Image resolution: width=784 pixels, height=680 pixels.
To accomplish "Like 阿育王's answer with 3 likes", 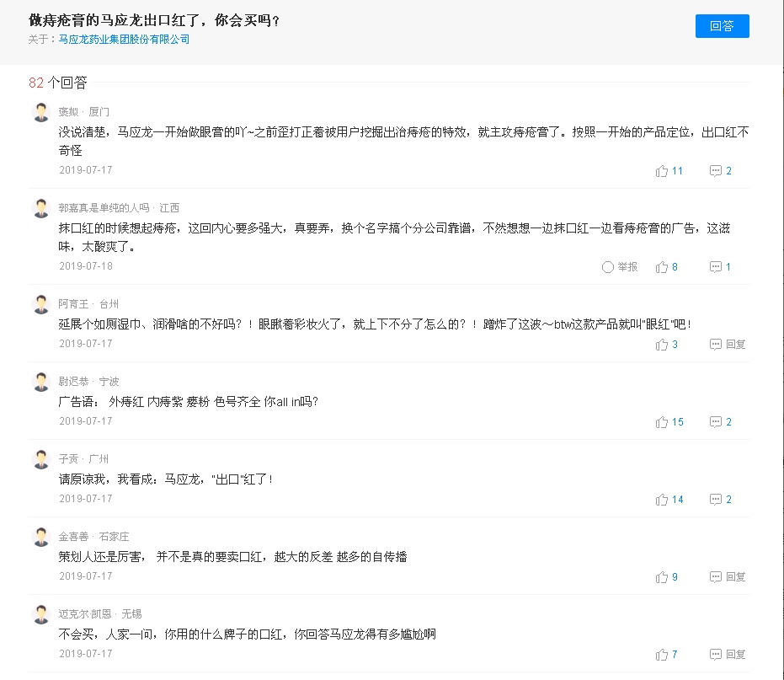I will [x=666, y=345].
